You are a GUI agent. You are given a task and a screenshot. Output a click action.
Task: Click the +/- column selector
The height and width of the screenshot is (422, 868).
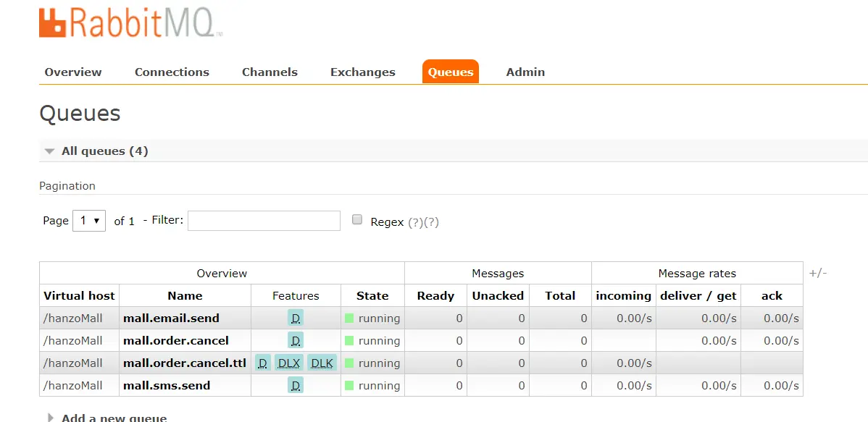click(818, 273)
